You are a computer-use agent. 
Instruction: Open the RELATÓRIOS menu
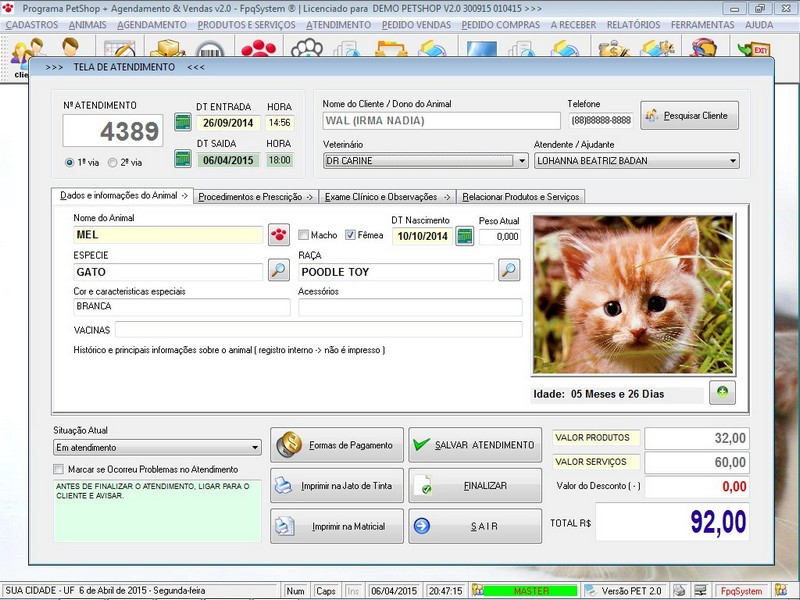click(x=632, y=24)
